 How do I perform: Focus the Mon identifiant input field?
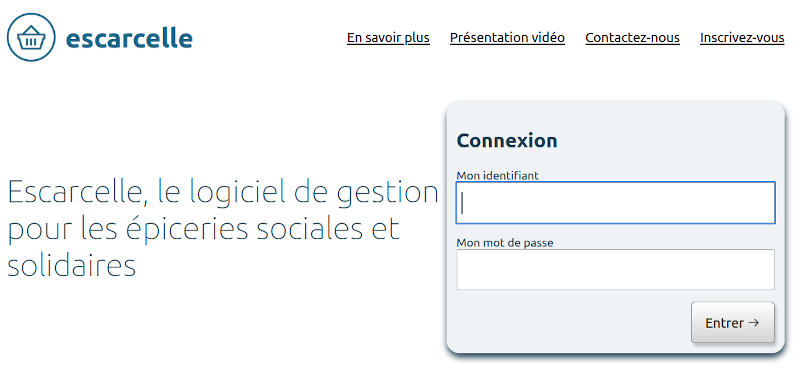click(615, 203)
